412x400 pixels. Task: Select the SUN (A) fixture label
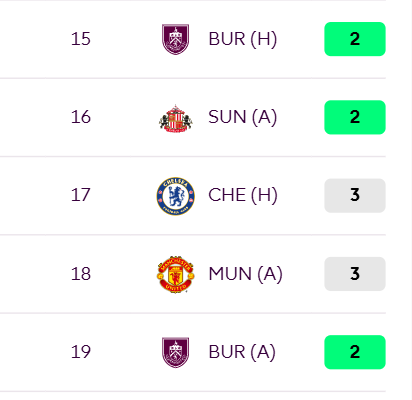coord(243,117)
